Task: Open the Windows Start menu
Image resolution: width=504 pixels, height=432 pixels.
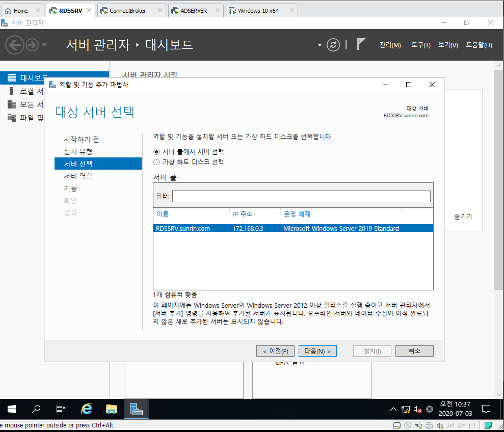Action: tap(12, 409)
